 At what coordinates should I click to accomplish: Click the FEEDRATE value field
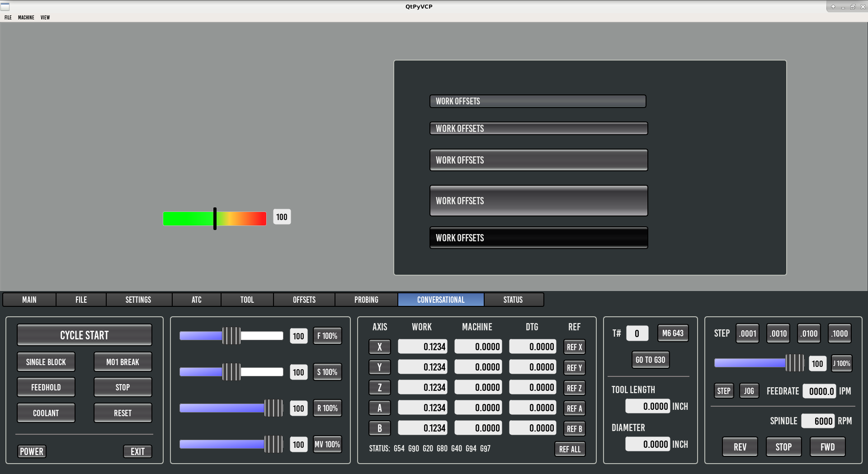click(820, 391)
